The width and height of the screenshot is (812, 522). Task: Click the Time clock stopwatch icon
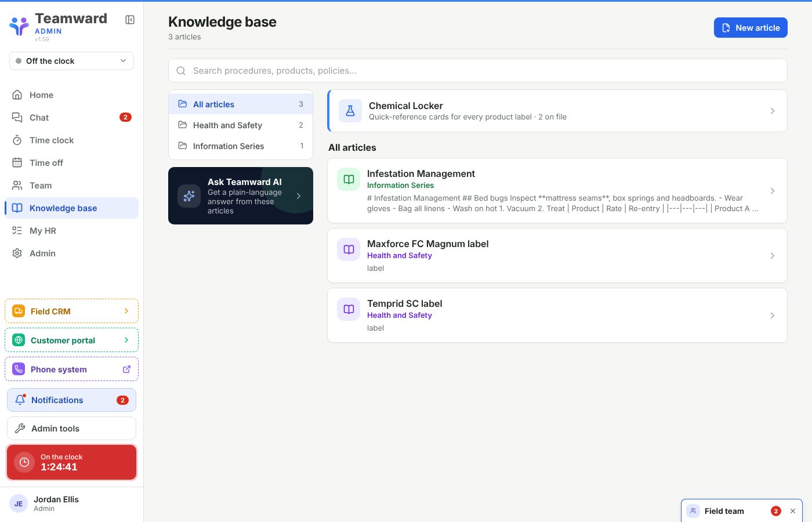tap(17, 140)
